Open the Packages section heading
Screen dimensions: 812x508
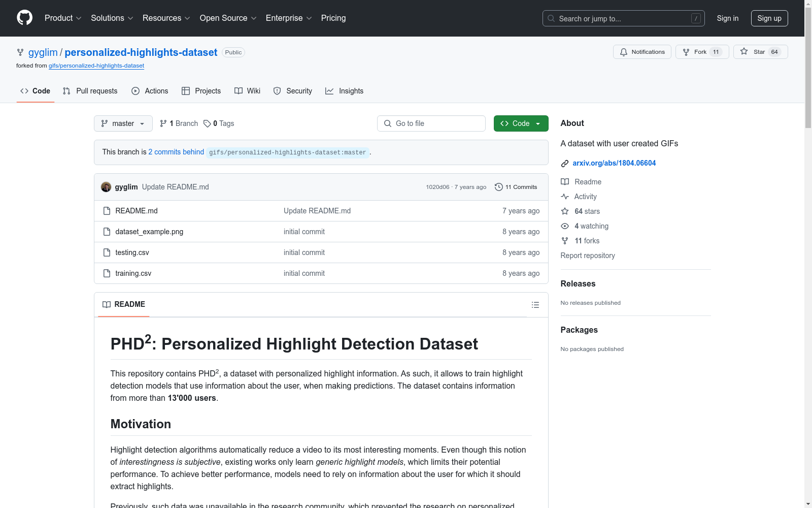point(579,330)
